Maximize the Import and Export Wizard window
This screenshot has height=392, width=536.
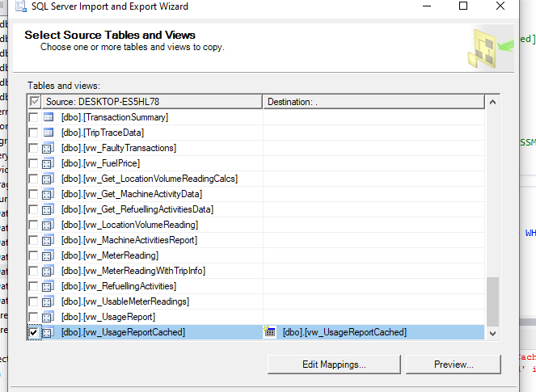click(463, 6)
